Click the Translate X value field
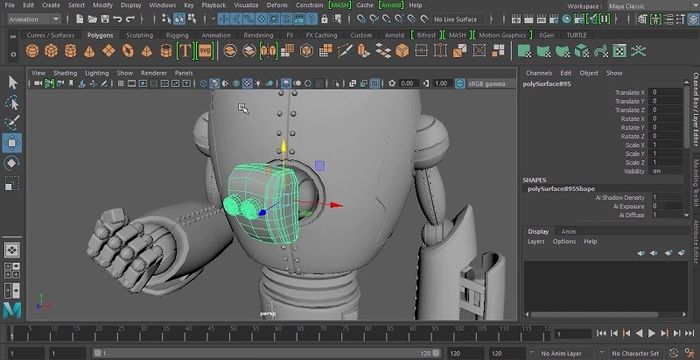Viewport: 700px width, 360px height. point(665,92)
